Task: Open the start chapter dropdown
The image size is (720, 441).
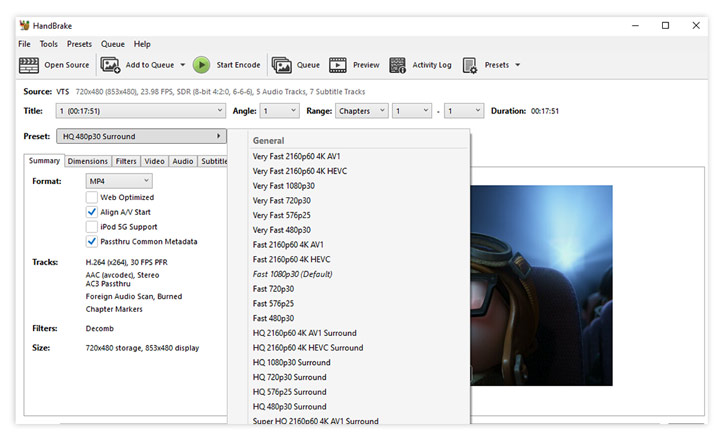Action: pyautogui.click(x=412, y=111)
